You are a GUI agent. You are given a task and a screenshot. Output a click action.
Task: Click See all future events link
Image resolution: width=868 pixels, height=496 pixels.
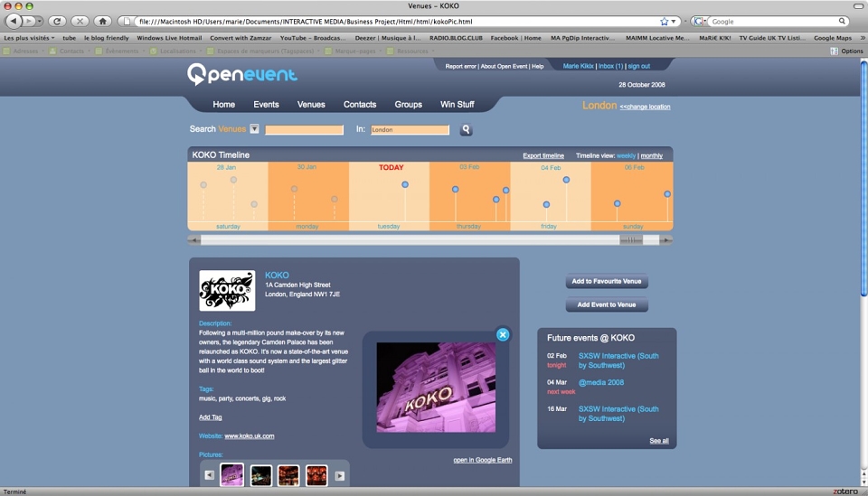coord(659,441)
